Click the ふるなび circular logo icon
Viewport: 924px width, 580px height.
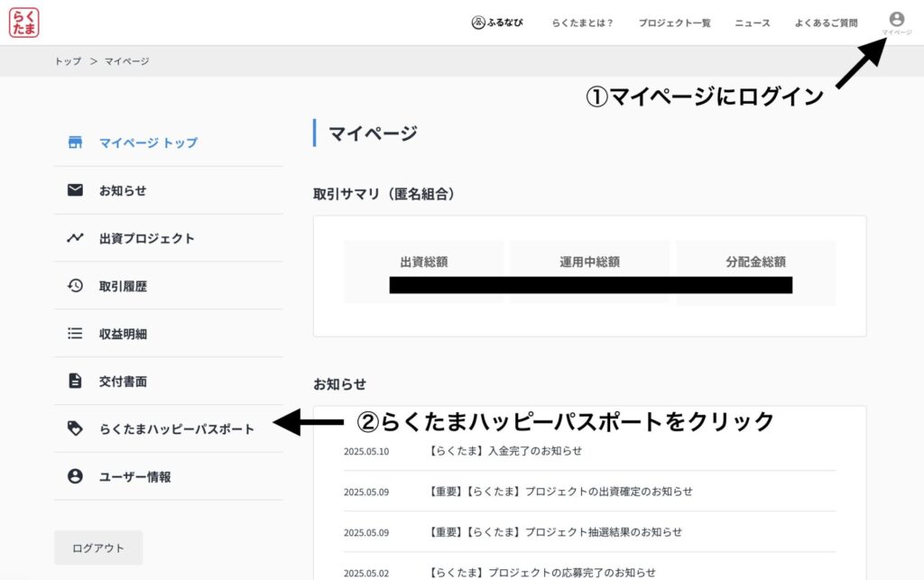(x=478, y=23)
